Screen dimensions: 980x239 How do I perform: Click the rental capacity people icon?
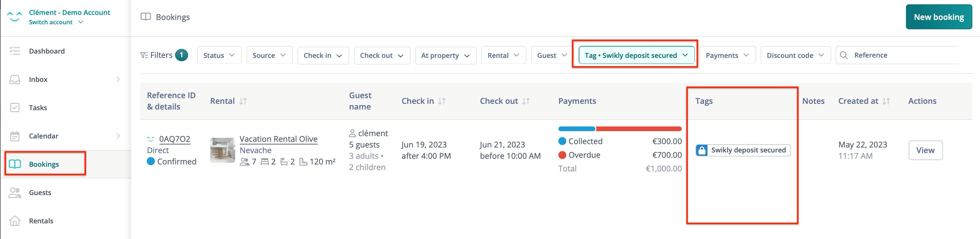pyautogui.click(x=244, y=162)
